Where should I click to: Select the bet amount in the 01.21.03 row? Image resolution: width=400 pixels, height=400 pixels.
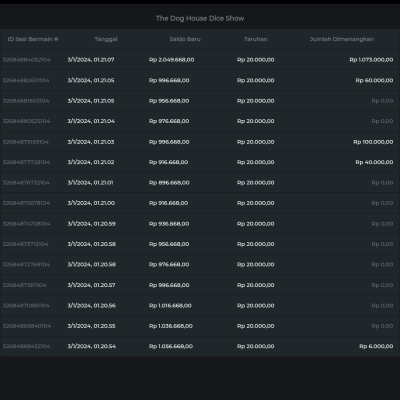[256, 142]
